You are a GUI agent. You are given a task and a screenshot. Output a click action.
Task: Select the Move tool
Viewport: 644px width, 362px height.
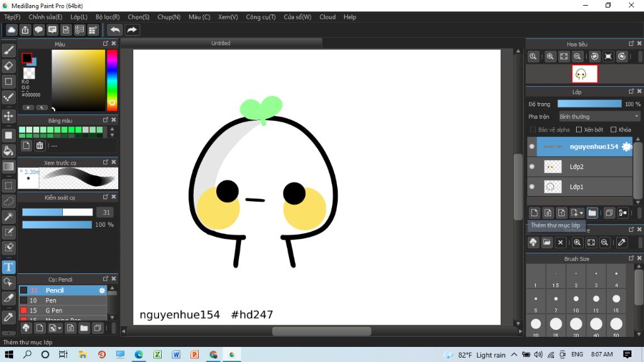9,116
